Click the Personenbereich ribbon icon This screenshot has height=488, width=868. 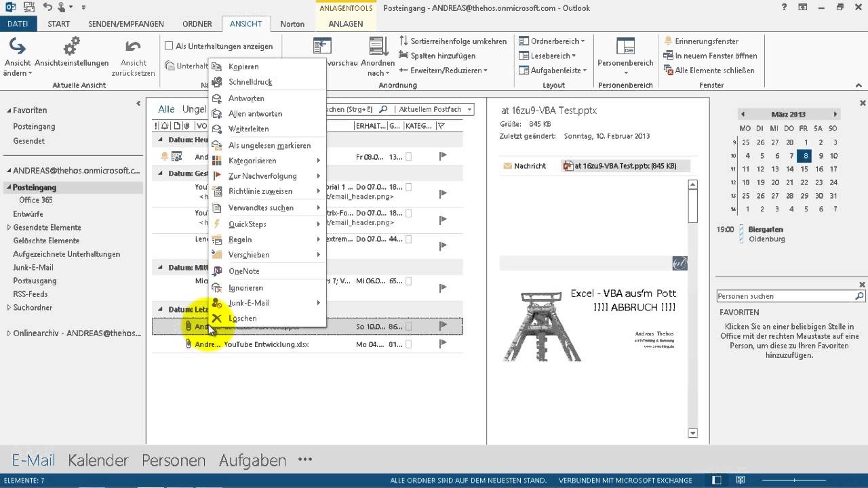point(625,46)
